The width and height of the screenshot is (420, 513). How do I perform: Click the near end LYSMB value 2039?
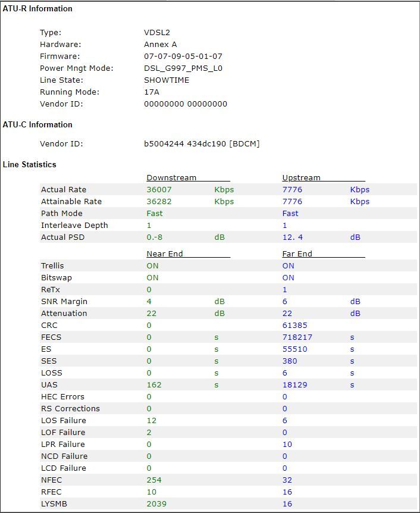(x=156, y=504)
